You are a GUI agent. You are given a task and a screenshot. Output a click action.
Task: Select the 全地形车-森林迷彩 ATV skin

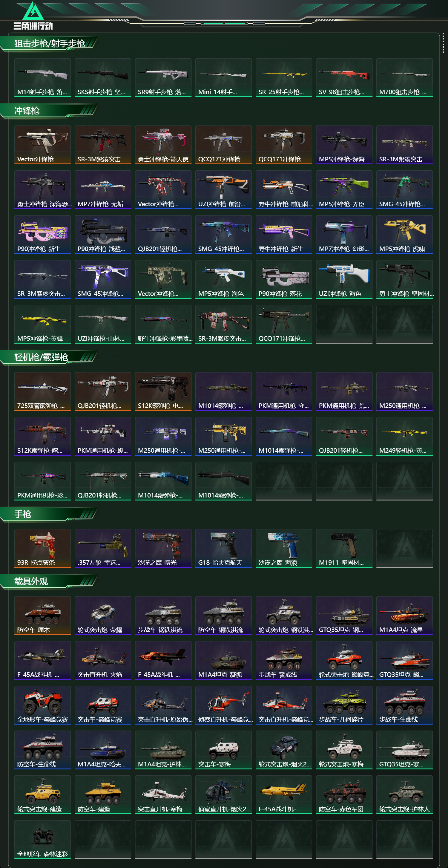(42, 840)
